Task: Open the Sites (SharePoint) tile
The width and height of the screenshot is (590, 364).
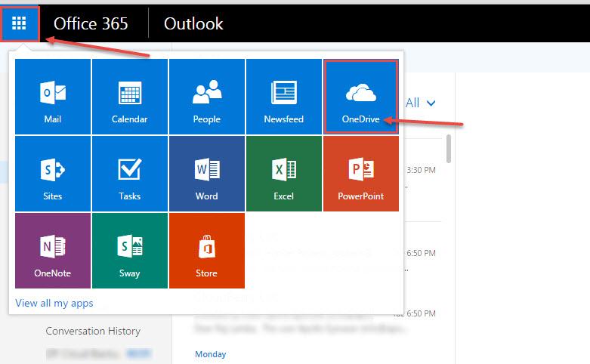Action: coord(53,174)
